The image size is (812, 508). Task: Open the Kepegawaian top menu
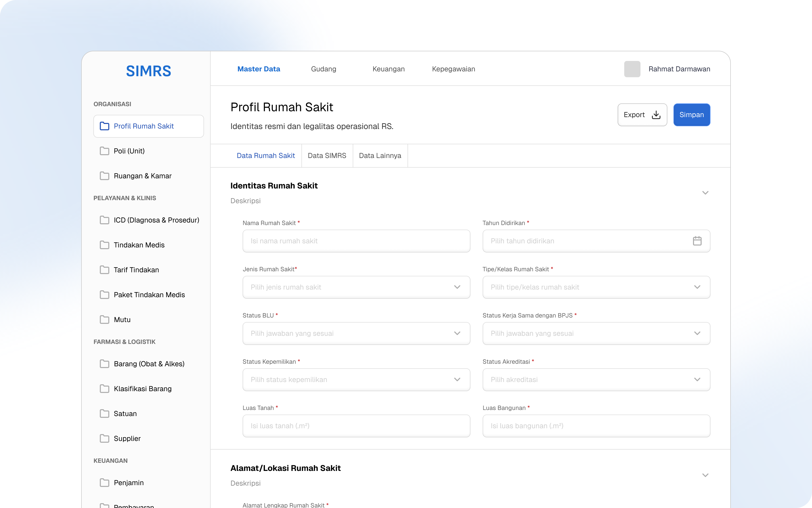point(453,69)
